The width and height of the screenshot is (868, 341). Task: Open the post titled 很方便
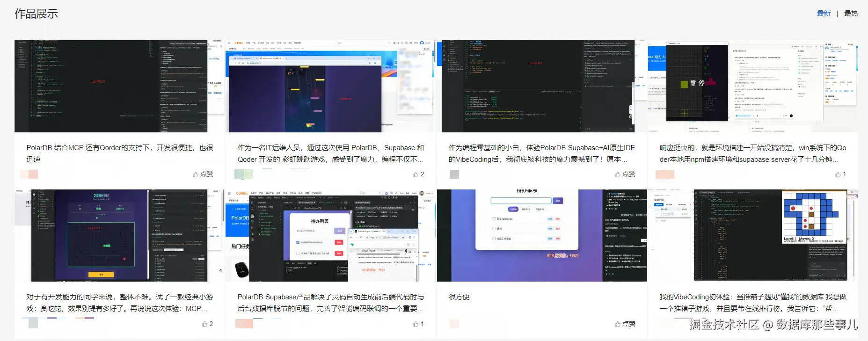pyautogui.click(x=459, y=297)
